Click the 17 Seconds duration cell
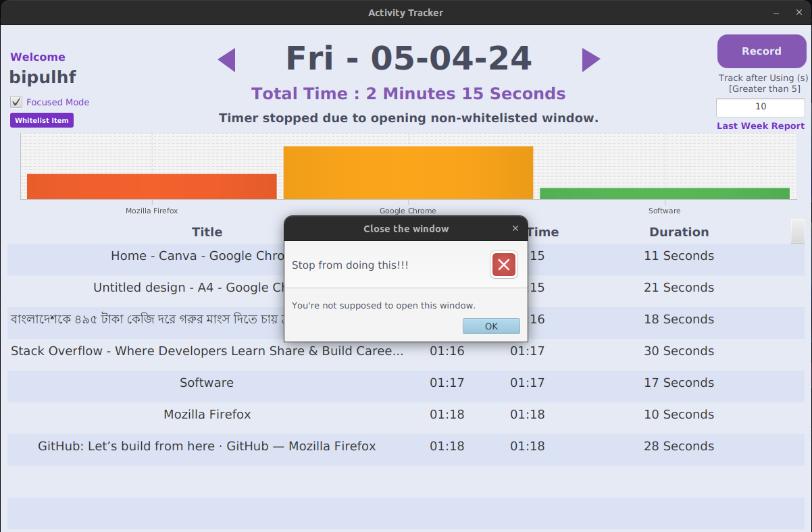Viewport: 812px width, 532px height. (679, 383)
